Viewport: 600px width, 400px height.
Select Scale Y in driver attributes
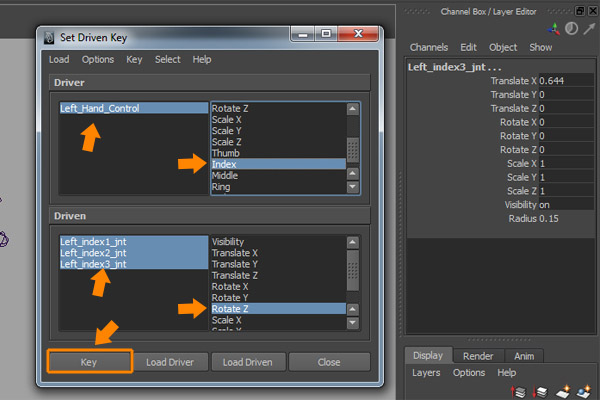pos(278,131)
